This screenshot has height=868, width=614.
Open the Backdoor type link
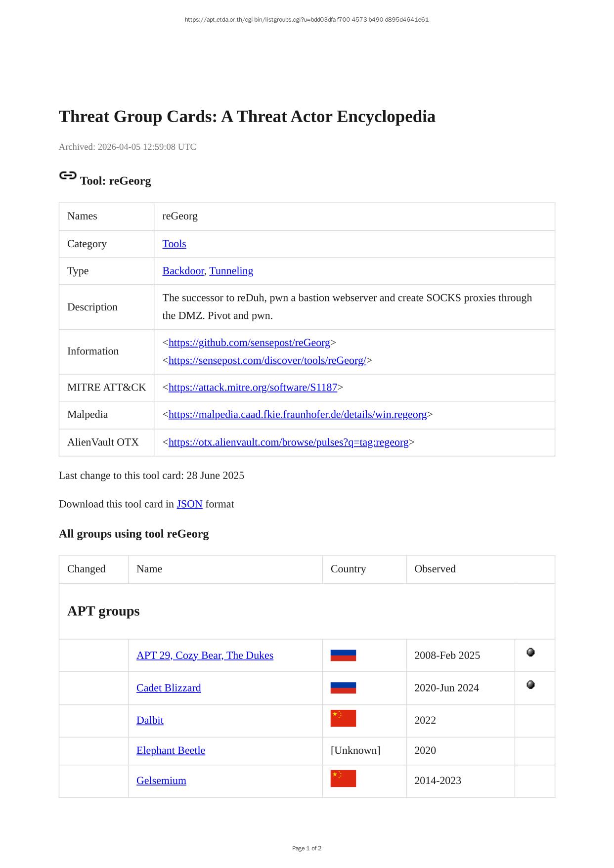(183, 271)
